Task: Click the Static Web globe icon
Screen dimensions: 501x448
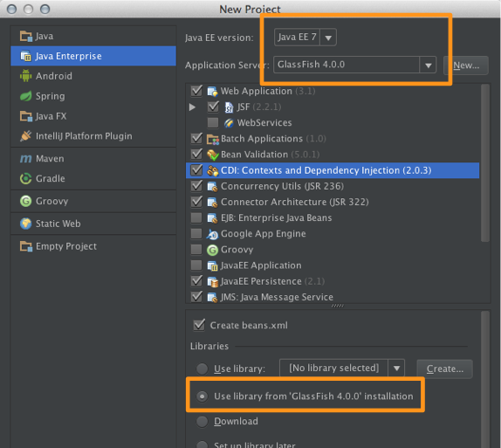Action: pos(25,224)
